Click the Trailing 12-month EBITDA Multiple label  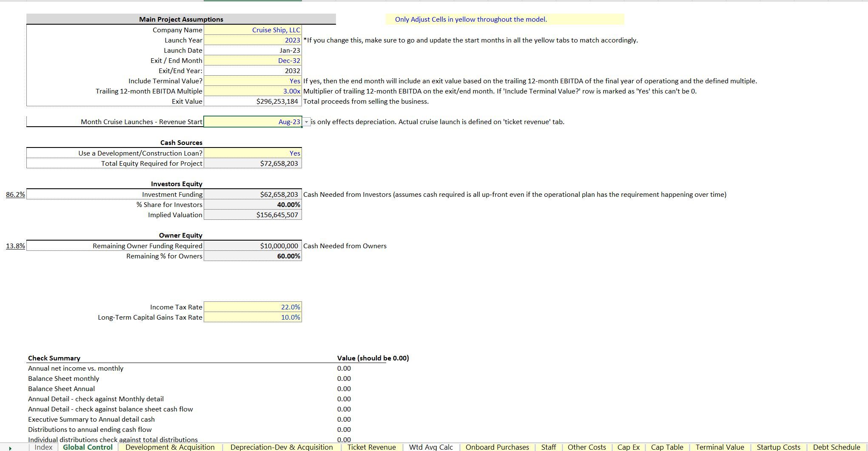click(149, 91)
